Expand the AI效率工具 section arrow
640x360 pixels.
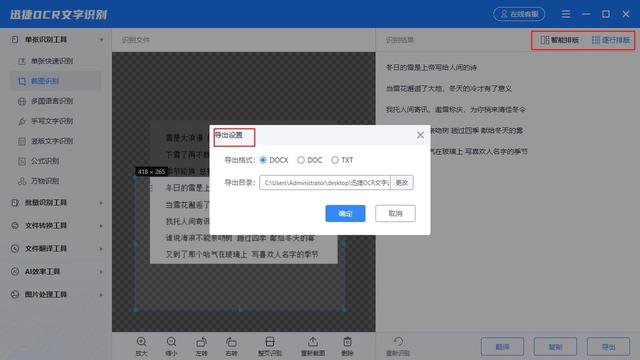101,271
